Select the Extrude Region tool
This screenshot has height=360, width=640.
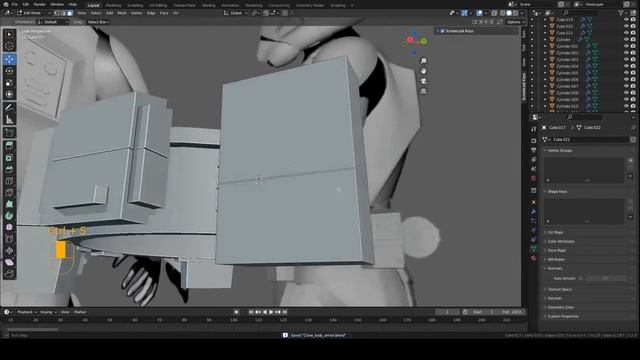[9, 146]
